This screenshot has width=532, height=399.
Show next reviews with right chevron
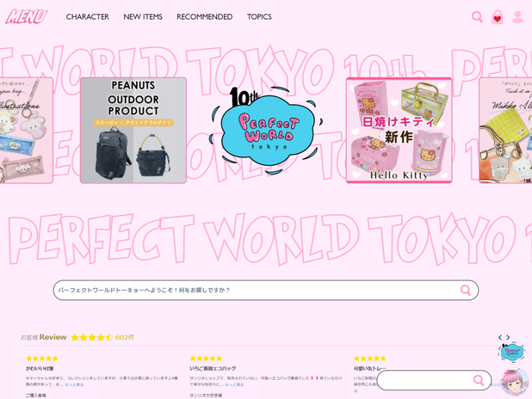pyautogui.click(x=508, y=337)
